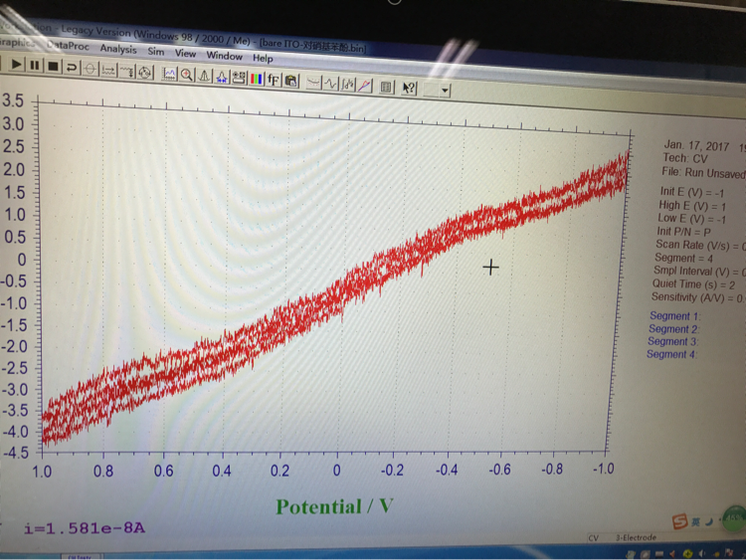Select the zoom magnifier tool
This screenshot has width=746, height=560.
187,75
